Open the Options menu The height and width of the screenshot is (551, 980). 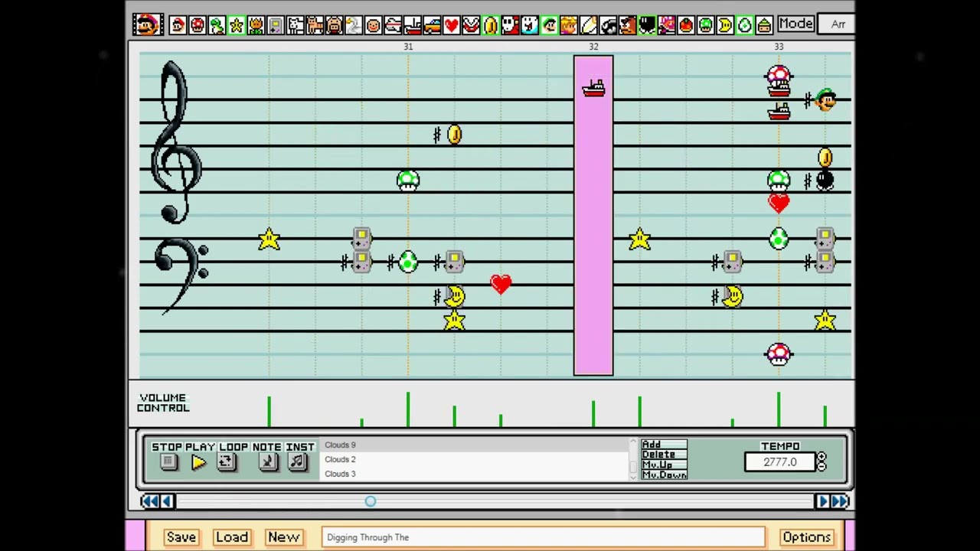806,537
